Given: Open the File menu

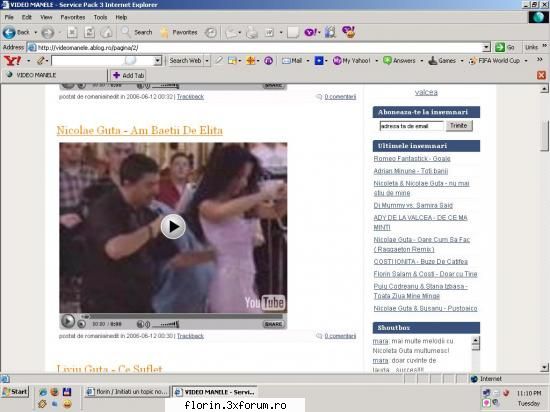Looking at the screenshot, I should [x=9, y=17].
